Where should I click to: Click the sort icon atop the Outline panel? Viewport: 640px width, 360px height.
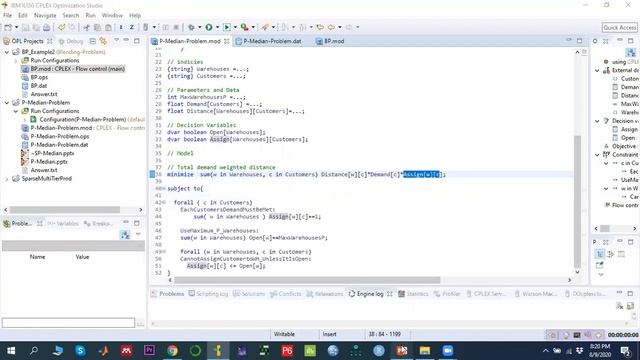pos(631,52)
